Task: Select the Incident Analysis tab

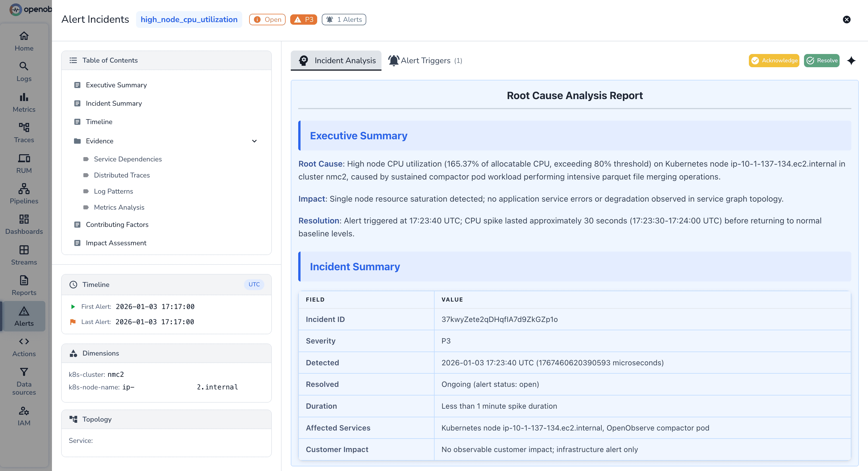Action: 336,60
